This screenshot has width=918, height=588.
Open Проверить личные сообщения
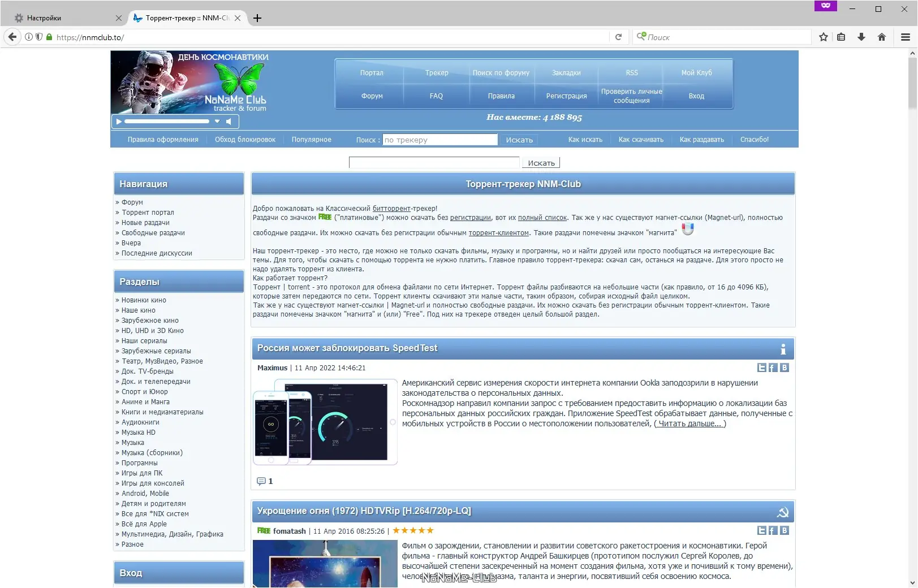[632, 96]
